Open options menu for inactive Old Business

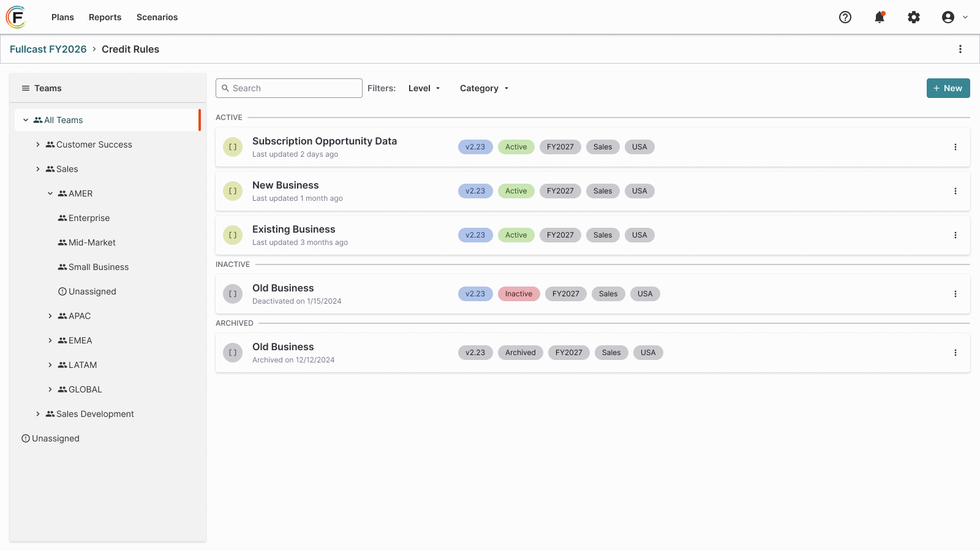click(x=956, y=294)
